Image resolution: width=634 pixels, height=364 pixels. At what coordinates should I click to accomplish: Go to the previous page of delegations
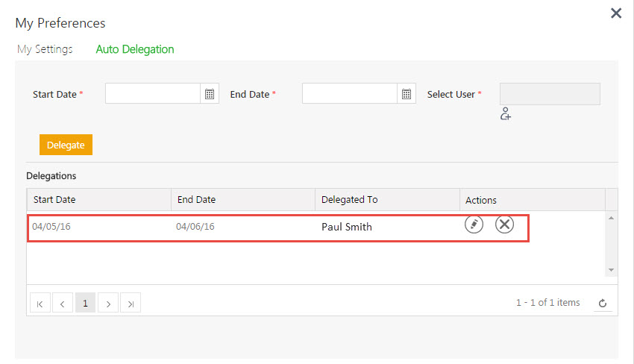click(63, 304)
